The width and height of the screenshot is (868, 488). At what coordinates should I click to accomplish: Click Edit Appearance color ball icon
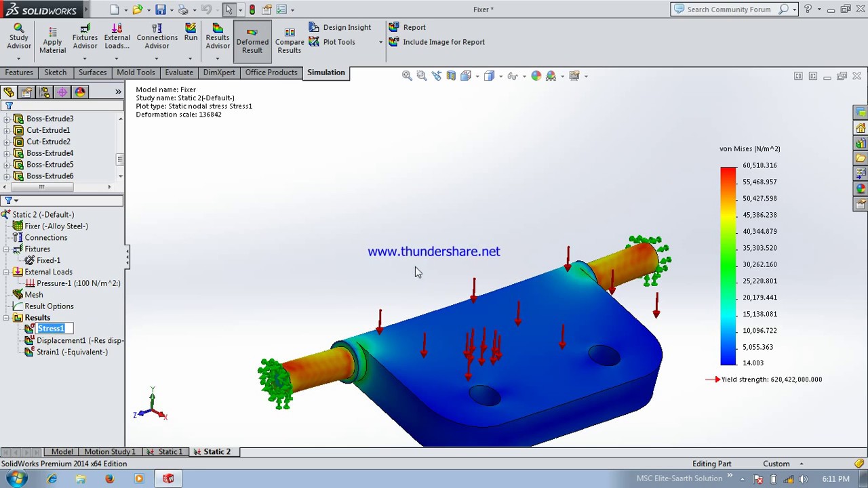pyautogui.click(x=536, y=76)
